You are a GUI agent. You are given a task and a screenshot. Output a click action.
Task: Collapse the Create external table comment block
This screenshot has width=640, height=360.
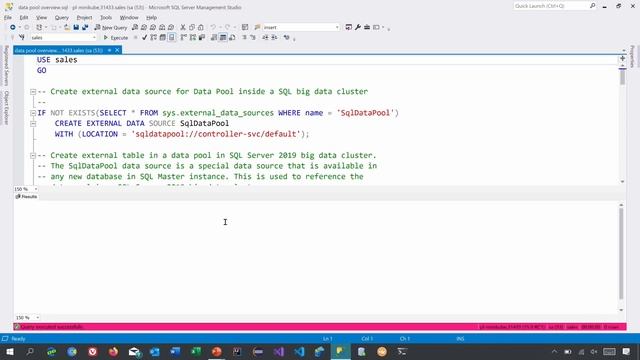pos(33,156)
